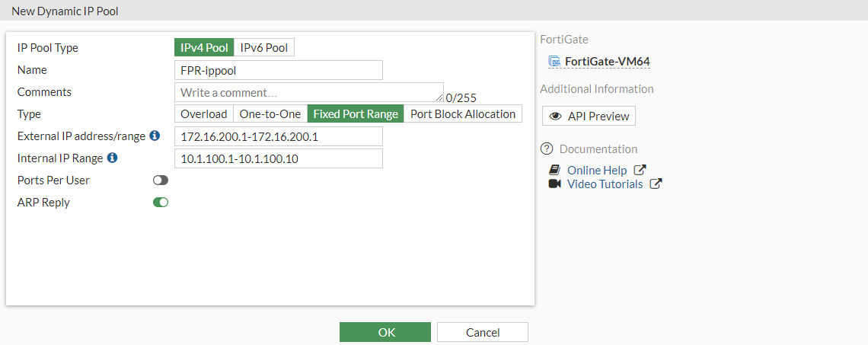Viewport: 868px width, 345px height.
Task: Click the FortiGate-VM64 device icon
Action: (554, 62)
